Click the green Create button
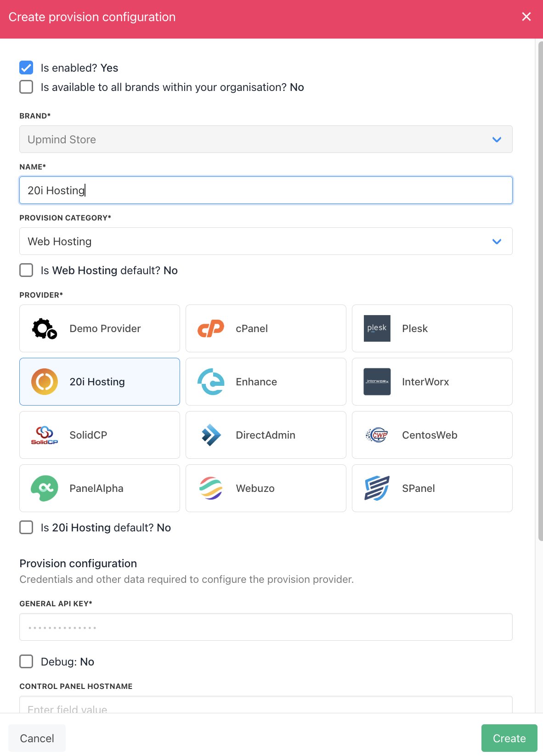This screenshot has width=543, height=756. tap(509, 738)
